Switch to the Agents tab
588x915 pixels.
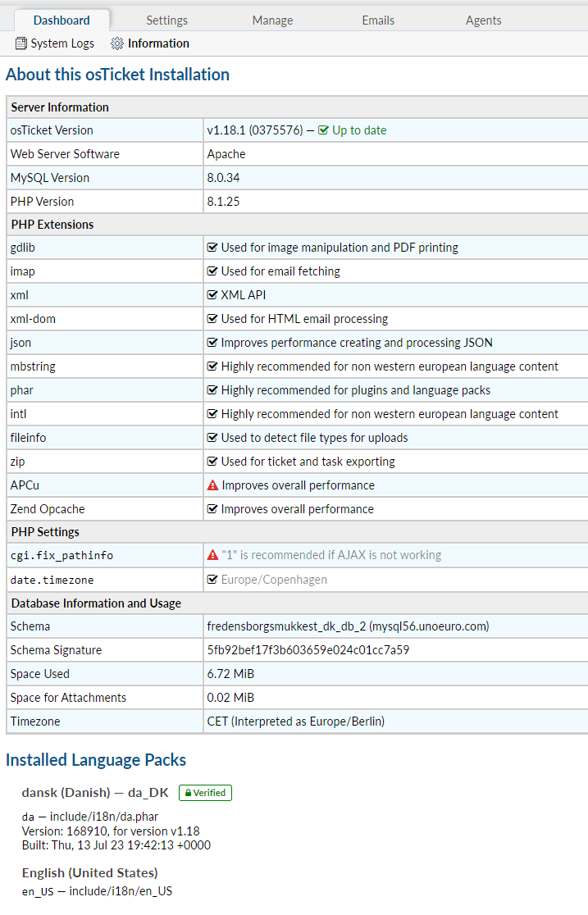tap(484, 20)
